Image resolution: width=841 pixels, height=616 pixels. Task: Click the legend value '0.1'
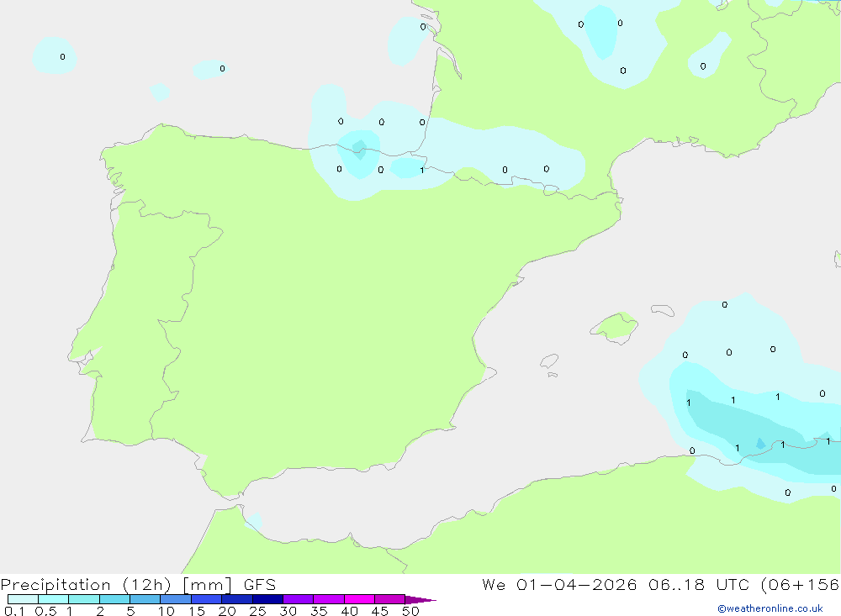14,611
